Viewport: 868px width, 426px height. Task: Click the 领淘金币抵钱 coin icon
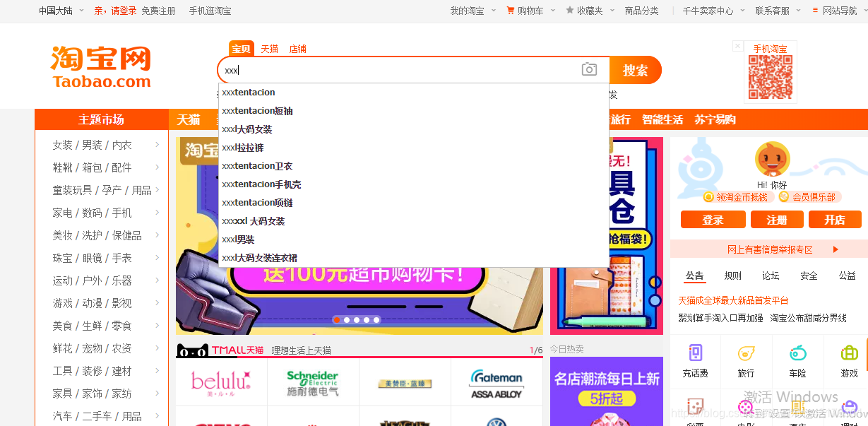click(x=708, y=197)
